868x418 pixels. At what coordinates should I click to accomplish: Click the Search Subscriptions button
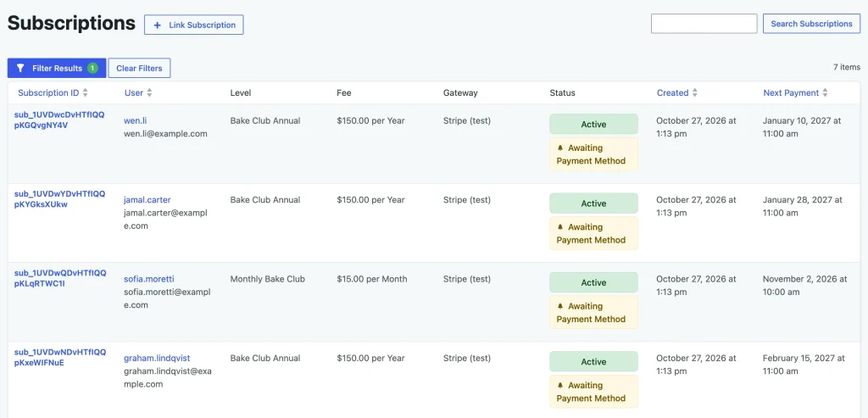(x=811, y=24)
